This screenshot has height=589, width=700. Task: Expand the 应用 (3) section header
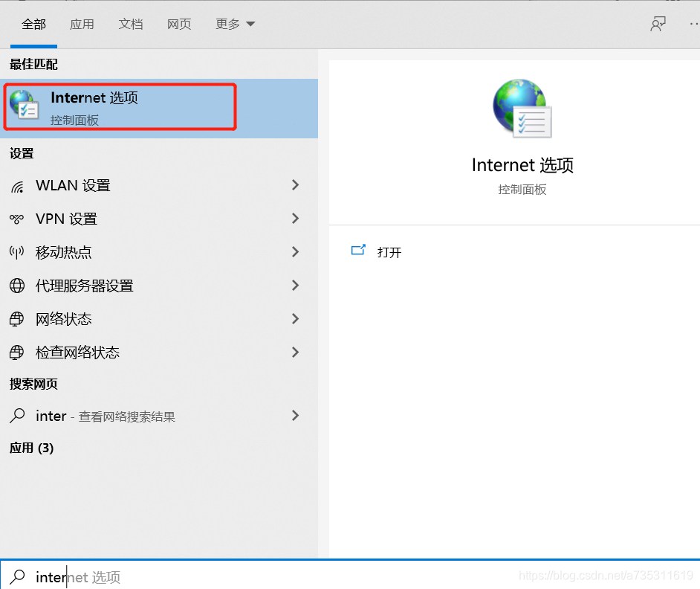[x=31, y=448]
